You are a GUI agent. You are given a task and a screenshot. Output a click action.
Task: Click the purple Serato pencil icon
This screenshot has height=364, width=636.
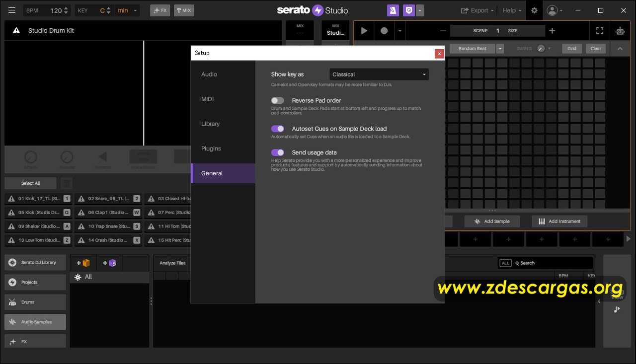pyautogui.click(x=393, y=10)
